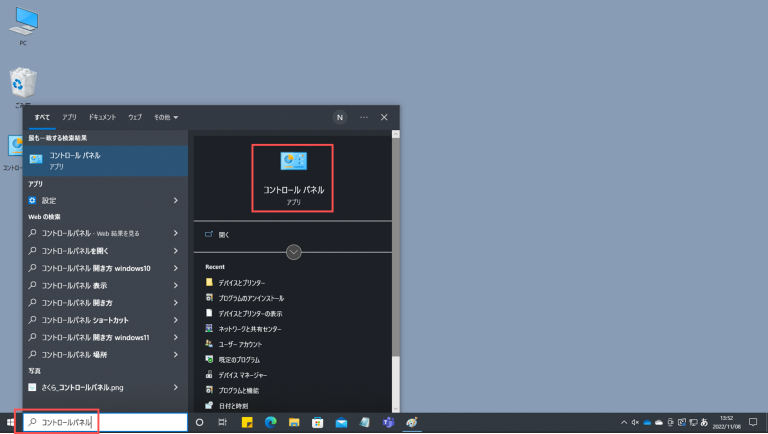Click the large コントロール パネル app icon
This screenshot has height=434, width=768.
click(x=293, y=161)
